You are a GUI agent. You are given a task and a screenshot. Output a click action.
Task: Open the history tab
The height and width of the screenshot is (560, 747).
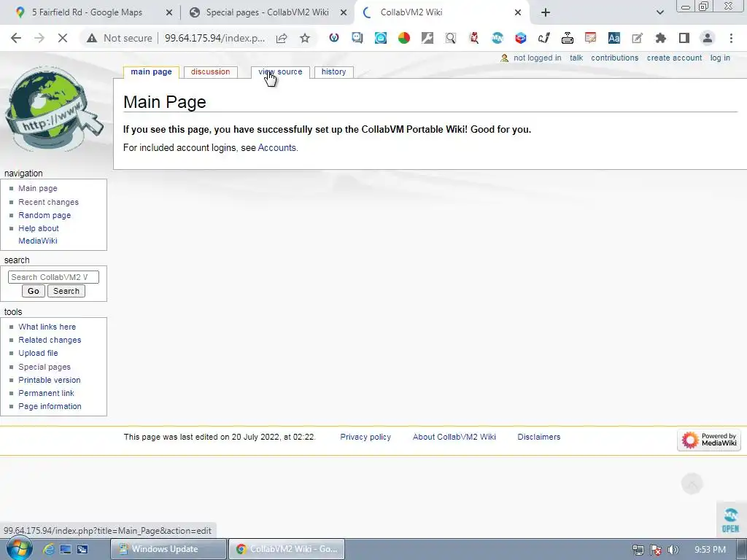[333, 72]
